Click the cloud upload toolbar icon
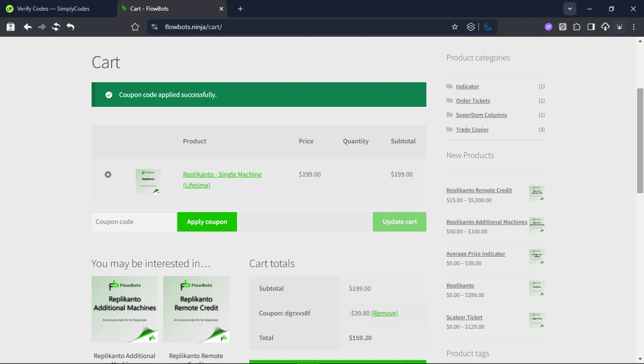Screen dimensions: 644x364 (605, 27)
